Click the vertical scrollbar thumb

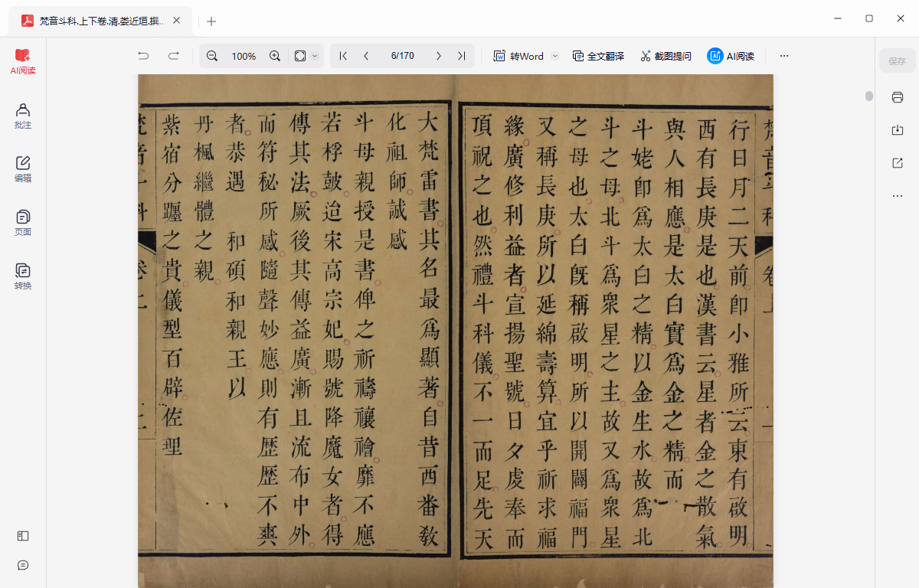click(x=869, y=96)
